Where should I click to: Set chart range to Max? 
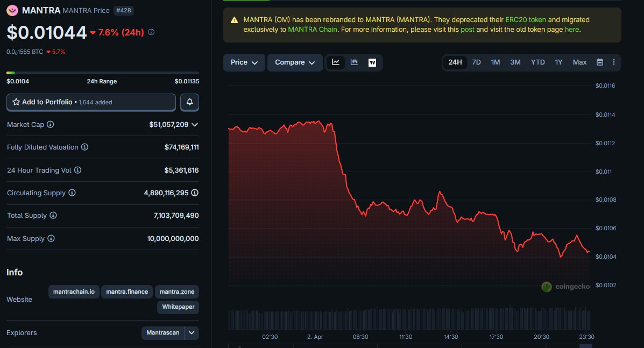pos(579,62)
